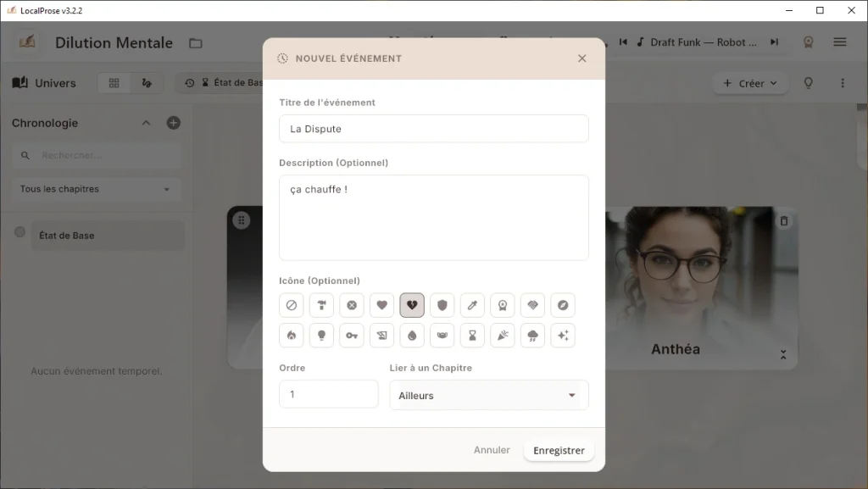The image size is (868, 489).
Task: Choose the circled X event icon
Action: pos(352,305)
